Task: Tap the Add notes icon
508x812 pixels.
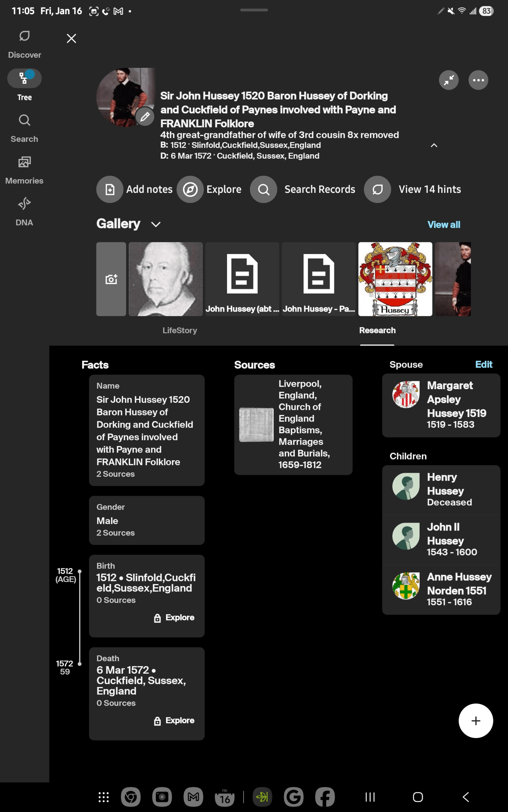Action: pos(109,189)
